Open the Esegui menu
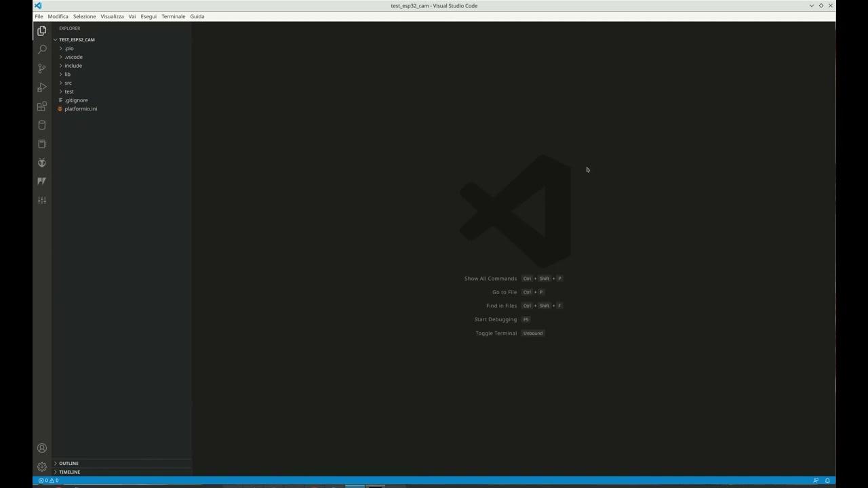The image size is (868, 488). point(149,16)
